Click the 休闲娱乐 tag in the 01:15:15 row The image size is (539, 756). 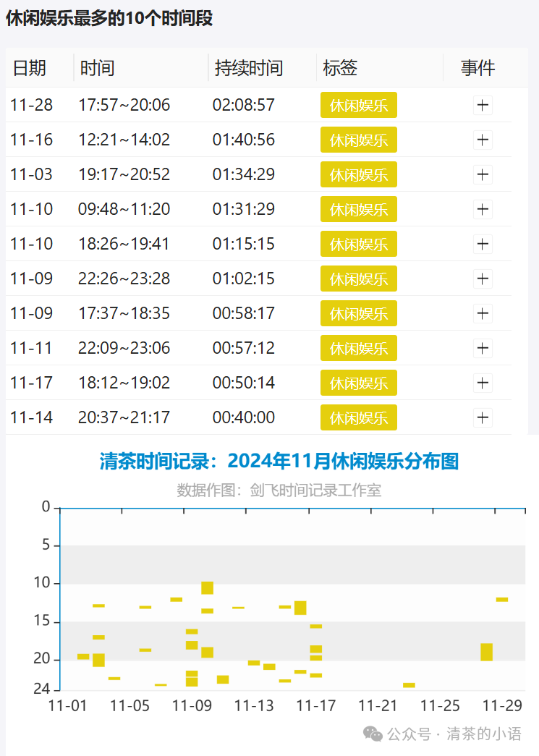tap(359, 244)
